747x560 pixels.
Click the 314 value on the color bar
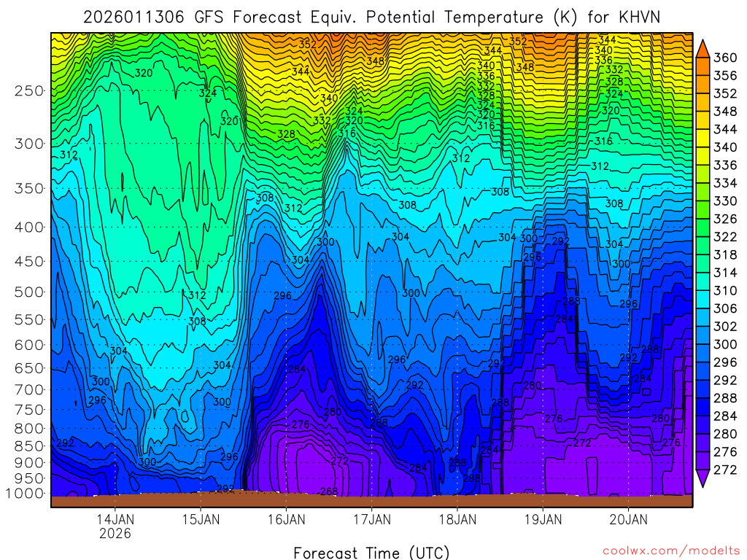(724, 273)
